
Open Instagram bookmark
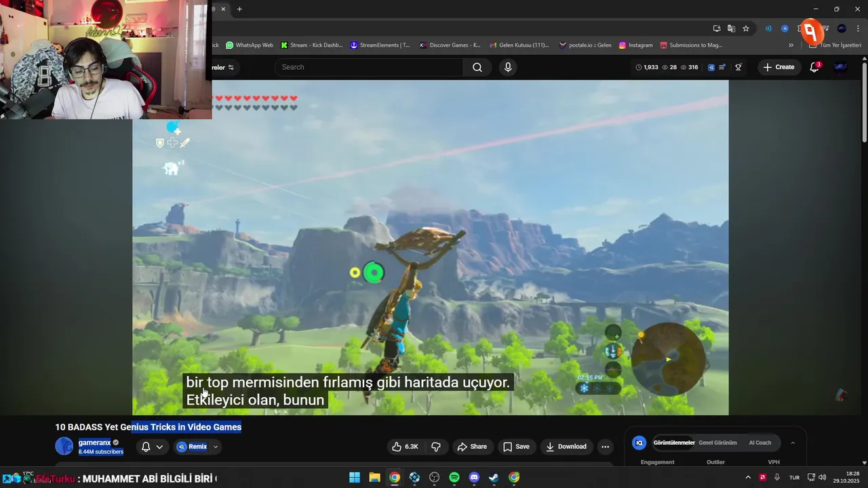635,45
